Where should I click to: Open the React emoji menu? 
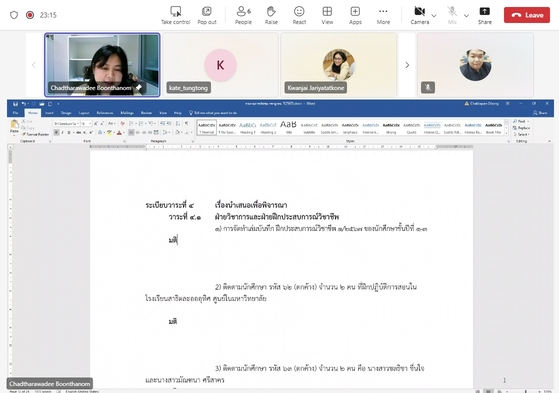click(299, 15)
